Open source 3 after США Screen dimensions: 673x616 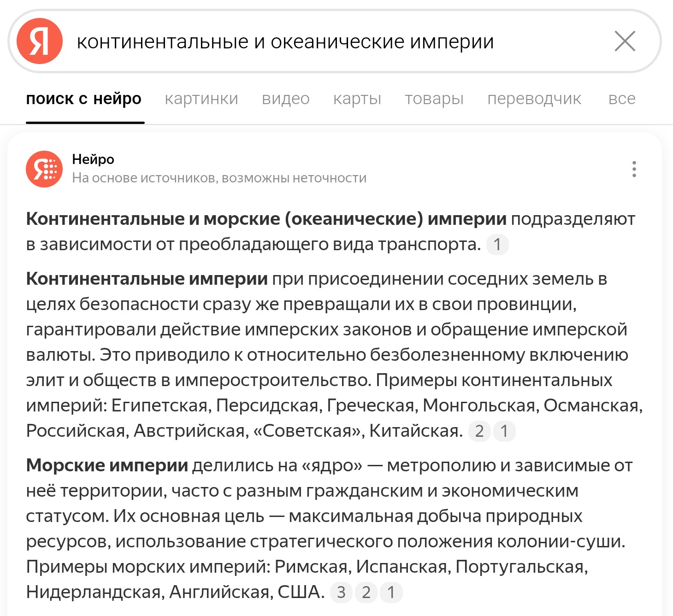point(341,592)
